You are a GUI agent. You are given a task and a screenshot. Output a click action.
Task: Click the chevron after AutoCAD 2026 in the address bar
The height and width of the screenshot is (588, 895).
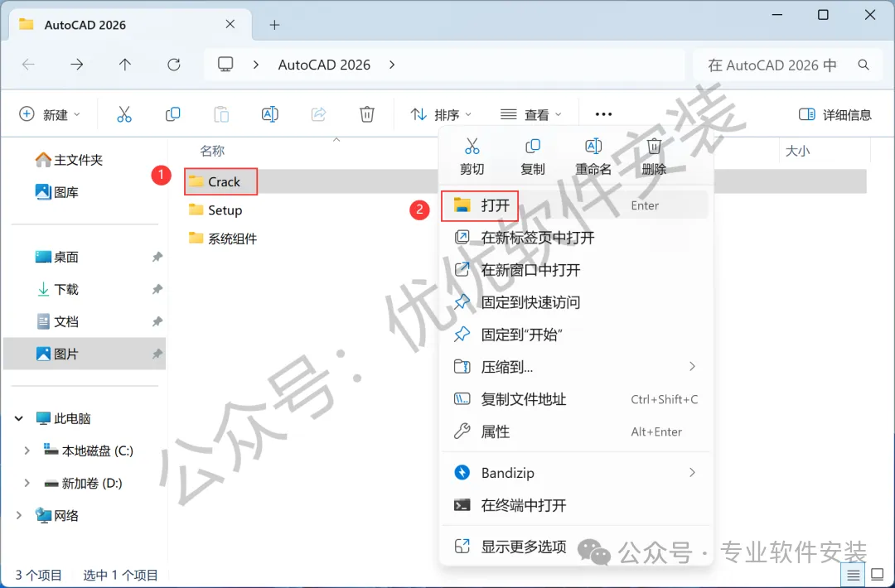tap(391, 65)
